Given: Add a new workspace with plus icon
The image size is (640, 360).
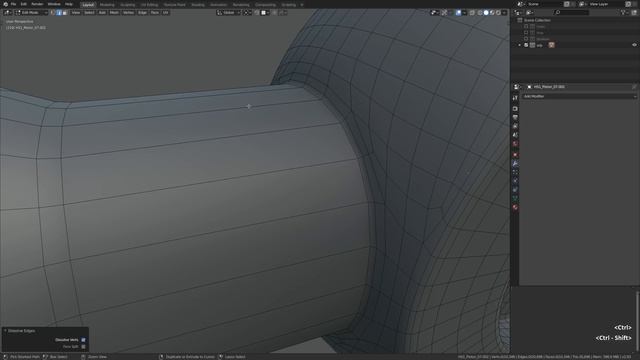Looking at the screenshot, I should point(302,5).
